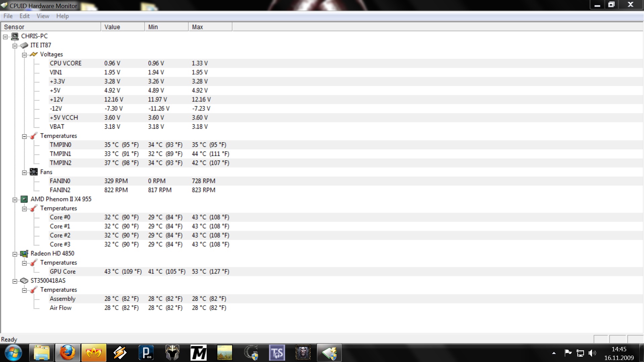
Task: Click the AMD Phenom II X4 955 CPU icon
Action: 24,199
